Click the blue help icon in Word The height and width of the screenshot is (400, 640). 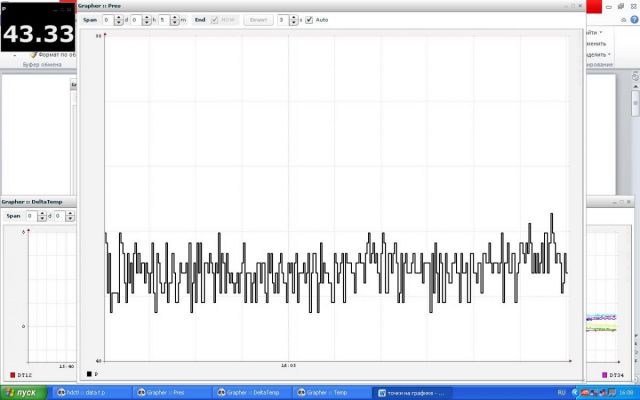pyautogui.click(x=635, y=18)
